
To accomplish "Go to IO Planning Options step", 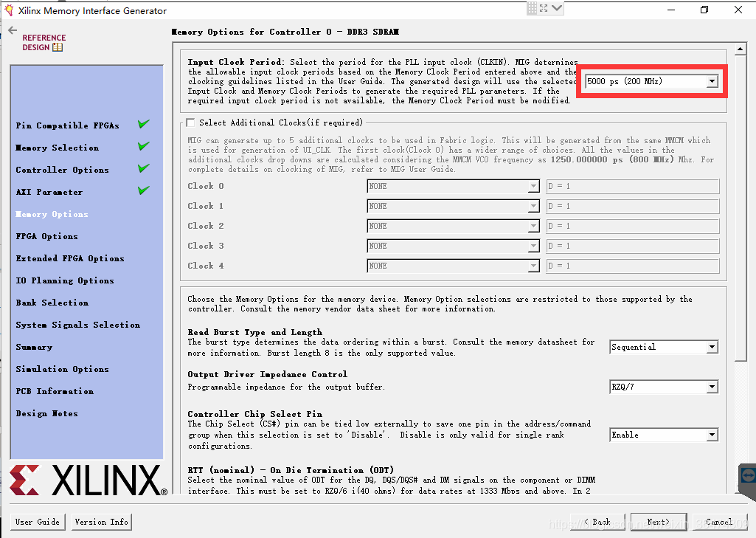I will [x=65, y=280].
